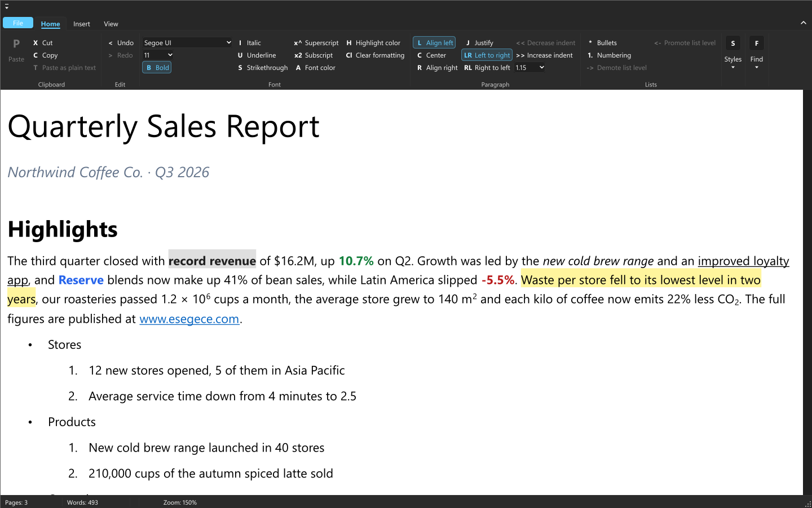Click the Quarterly Sales Report title
This screenshot has width=812, height=508.
coord(164,126)
